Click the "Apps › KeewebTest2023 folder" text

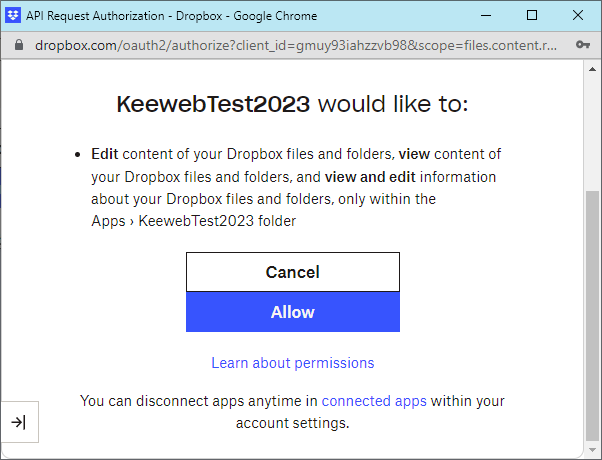click(x=193, y=221)
